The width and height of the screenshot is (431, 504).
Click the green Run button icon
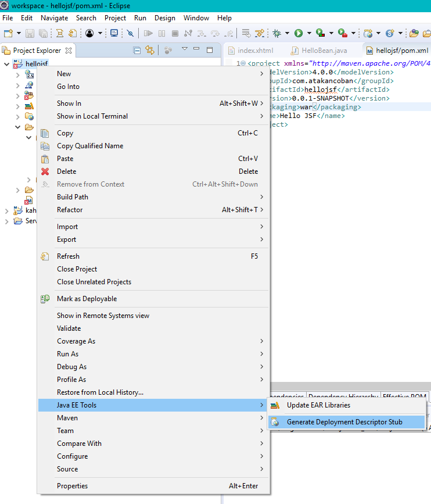(x=299, y=33)
